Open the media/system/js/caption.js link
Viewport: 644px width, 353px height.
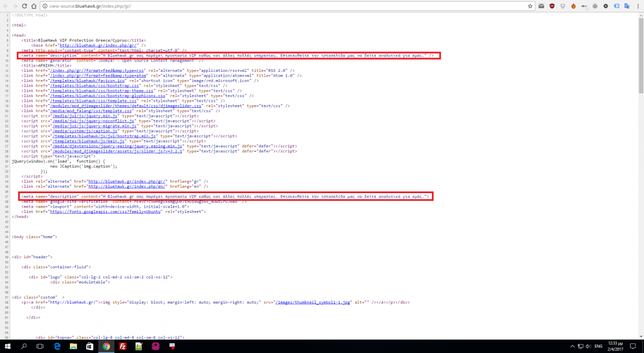click(85, 131)
